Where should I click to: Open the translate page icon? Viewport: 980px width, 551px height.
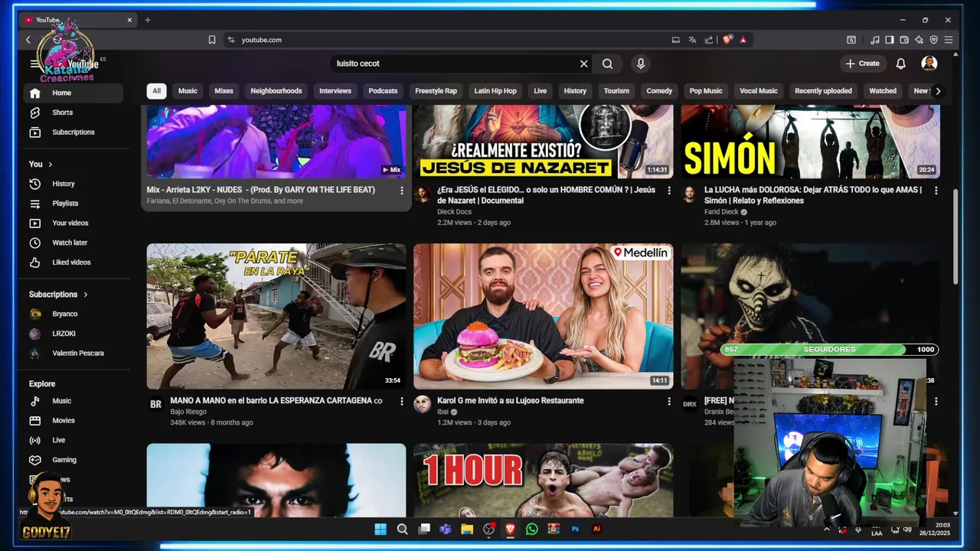pyautogui.click(x=692, y=40)
